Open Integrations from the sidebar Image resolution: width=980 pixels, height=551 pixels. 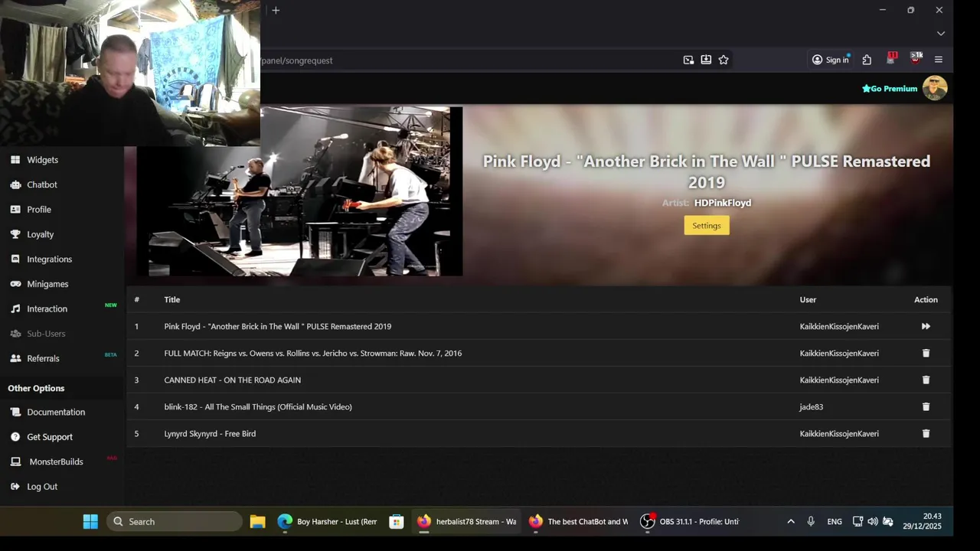[49, 259]
